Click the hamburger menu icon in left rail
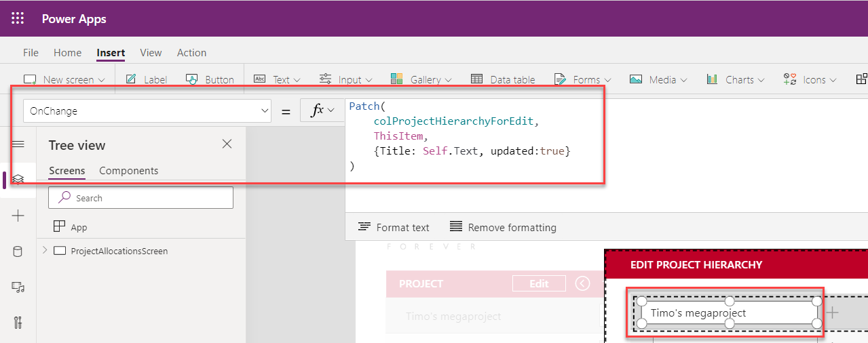 point(18,144)
